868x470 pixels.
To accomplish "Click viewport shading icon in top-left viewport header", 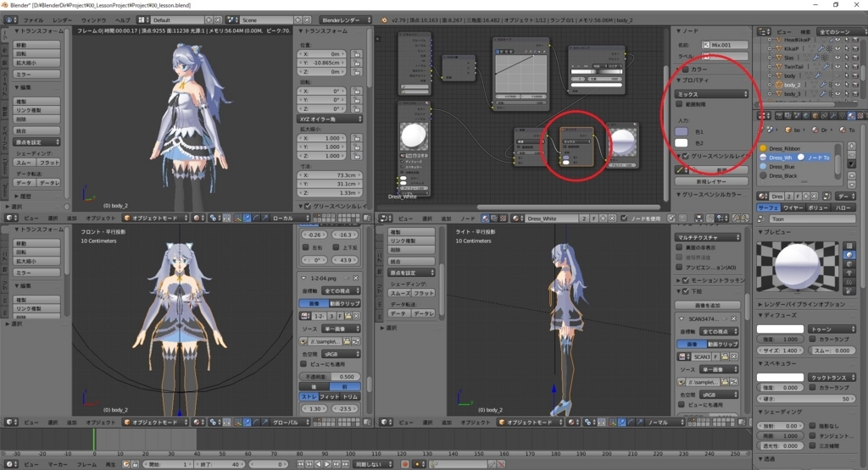I will pos(198,218).
